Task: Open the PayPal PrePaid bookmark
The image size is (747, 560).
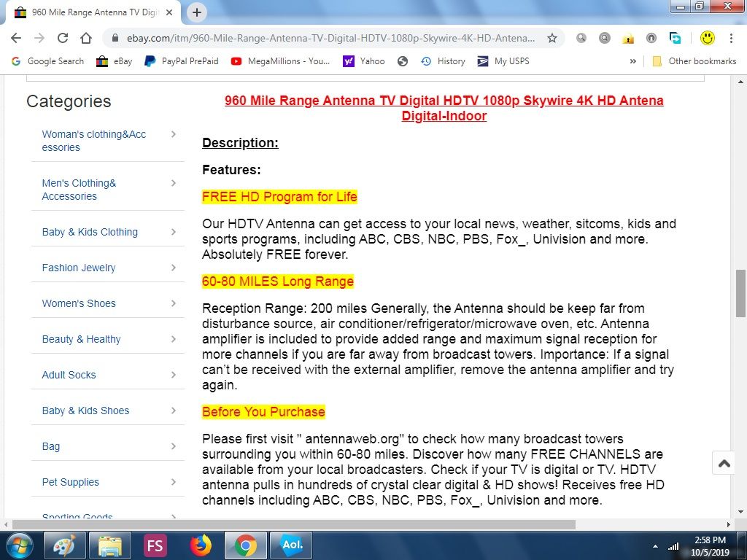Action: point(182,61)
